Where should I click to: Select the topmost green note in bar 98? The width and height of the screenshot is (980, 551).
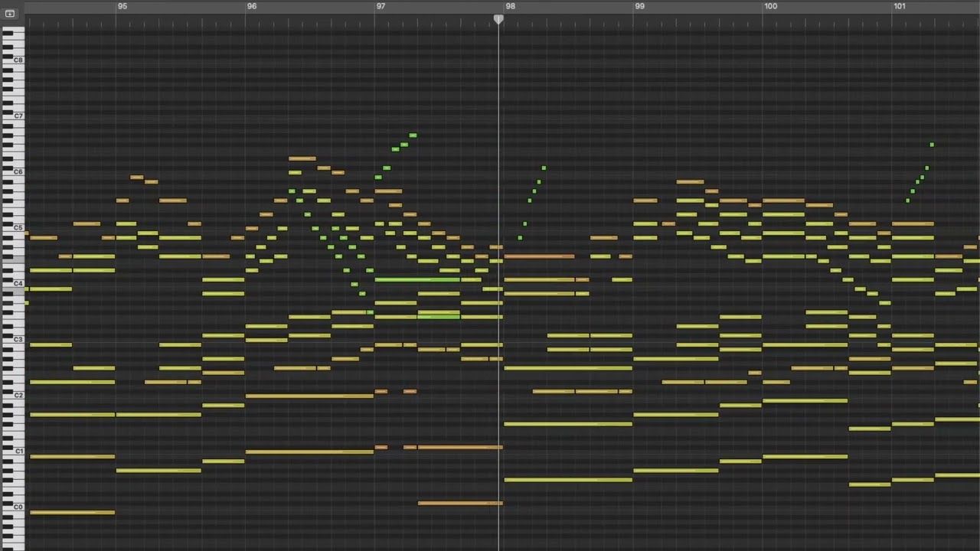pos(544,168)
